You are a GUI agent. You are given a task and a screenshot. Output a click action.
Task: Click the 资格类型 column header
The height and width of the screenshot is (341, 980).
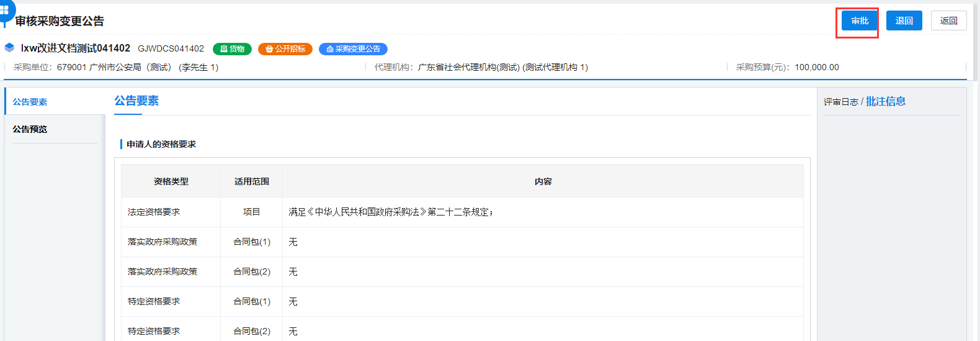[x=171, y=181]
